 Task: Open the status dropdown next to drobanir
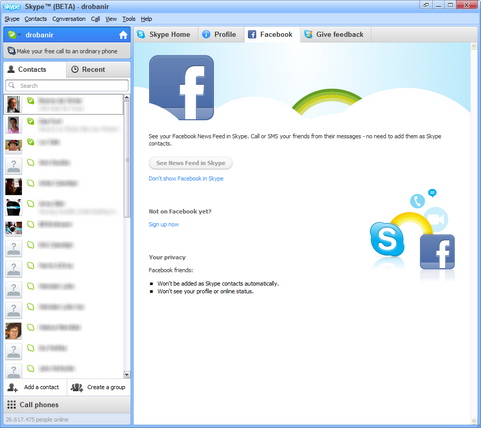(19, 35)
